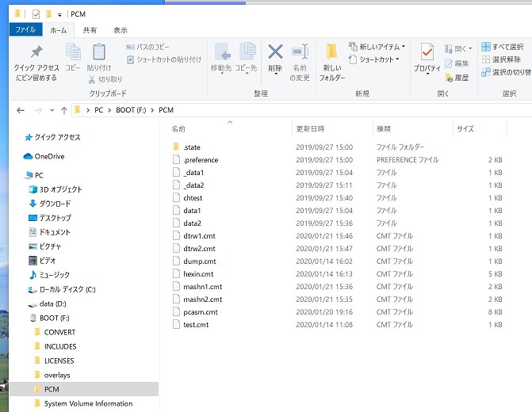
Task: Select the hexin.cmt file
Action: (193, 274)
